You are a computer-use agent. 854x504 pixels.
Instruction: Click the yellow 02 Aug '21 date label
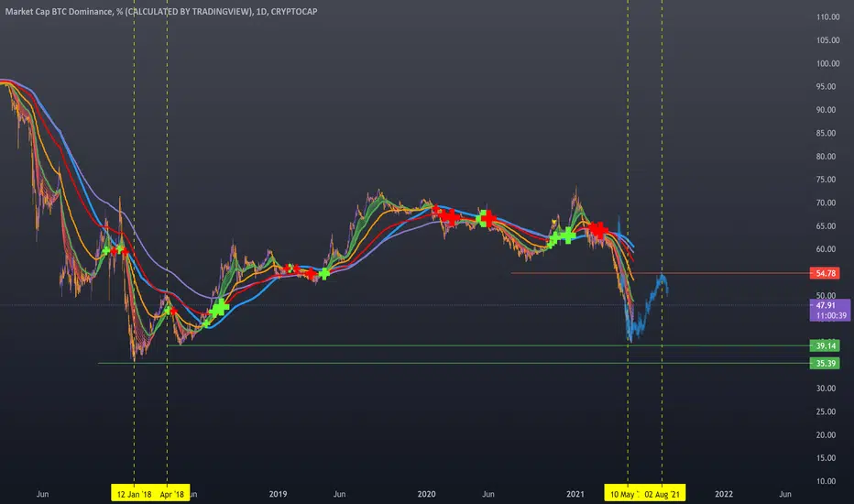[662, 494]
